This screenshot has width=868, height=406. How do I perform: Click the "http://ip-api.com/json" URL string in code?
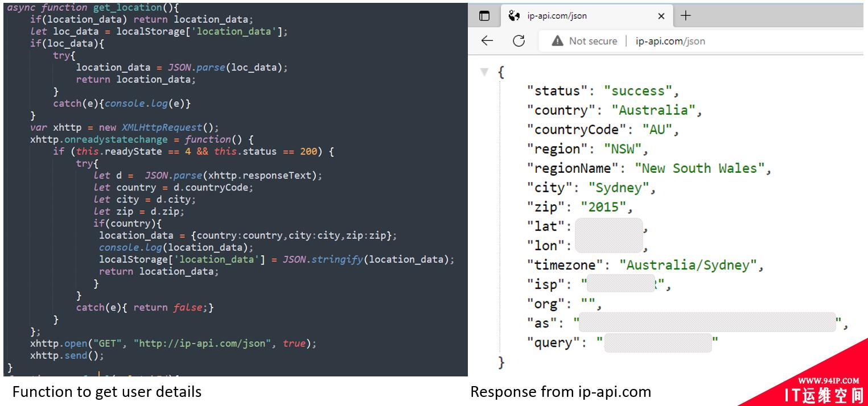pos(202,343)
